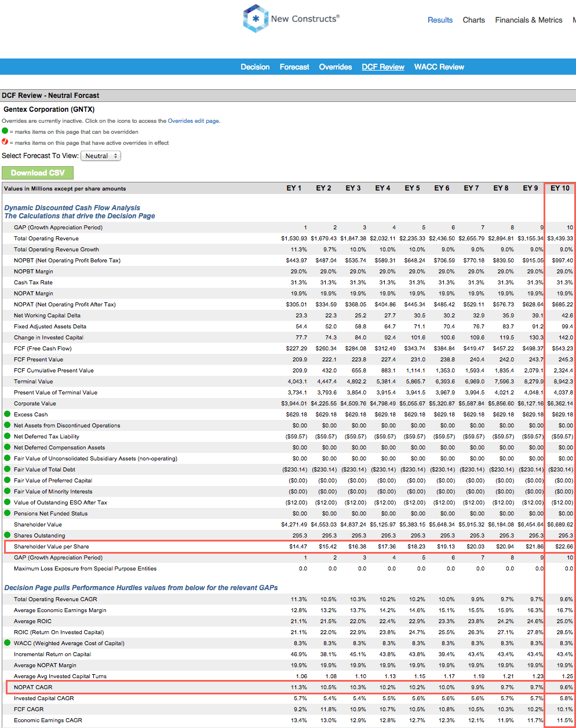Click the Cash Tax Rate row label

[x=33, y=282]
